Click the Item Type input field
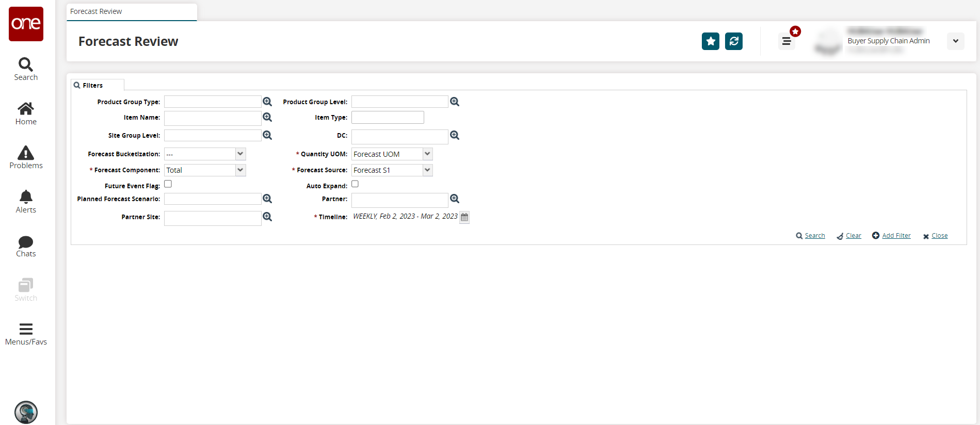980x425 pixels. [x=388, y=118]
